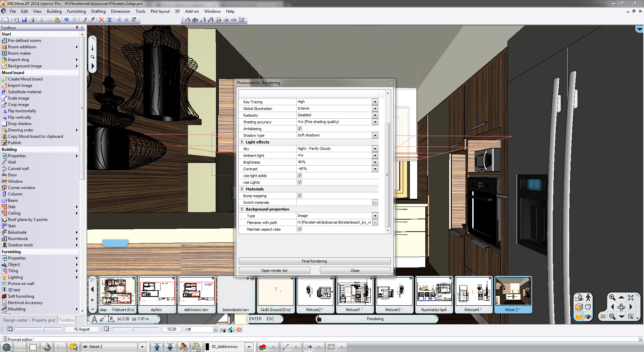Select the elektromos terv view thumbnail
Viewport: 644px width, 352px height.
tap(196, 292)
